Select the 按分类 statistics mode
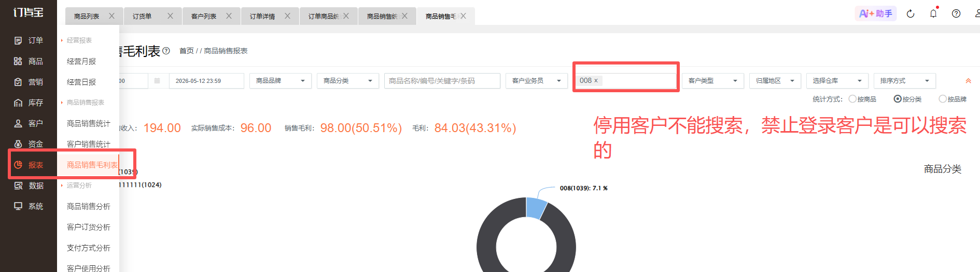The height and width of the screenshot is (272, 980). point(898,99)
